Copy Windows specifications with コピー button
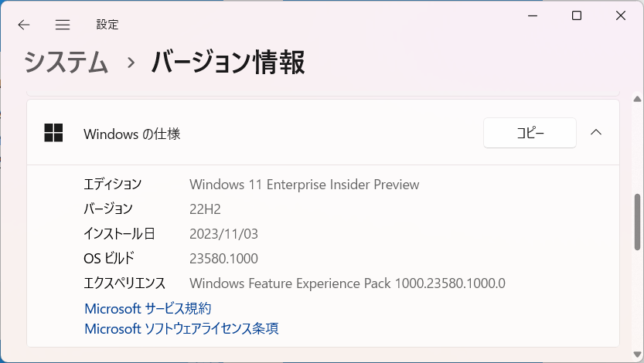This screenshot has height=363, width=644. point(530,133)
